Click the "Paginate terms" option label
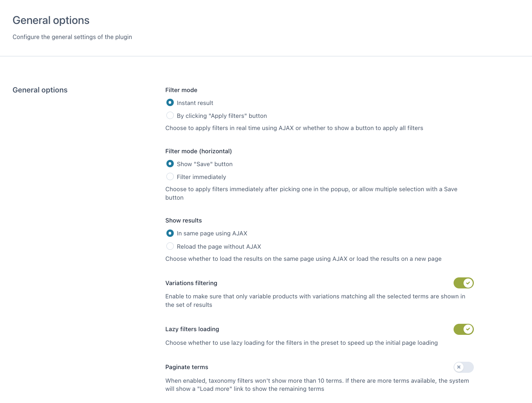This screenshot has height=403, width=532. (187, 367)
